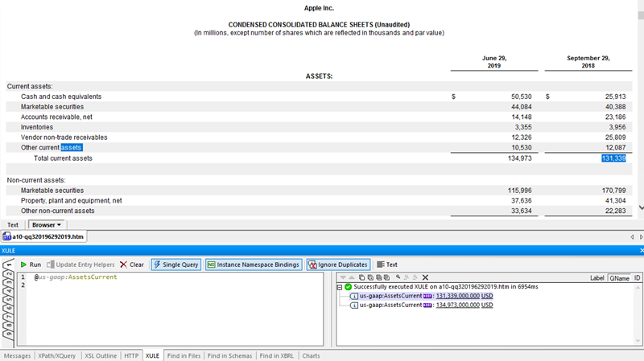
Task: Click the first copy icon in results toolbar
Action: (x=361, y=277)
